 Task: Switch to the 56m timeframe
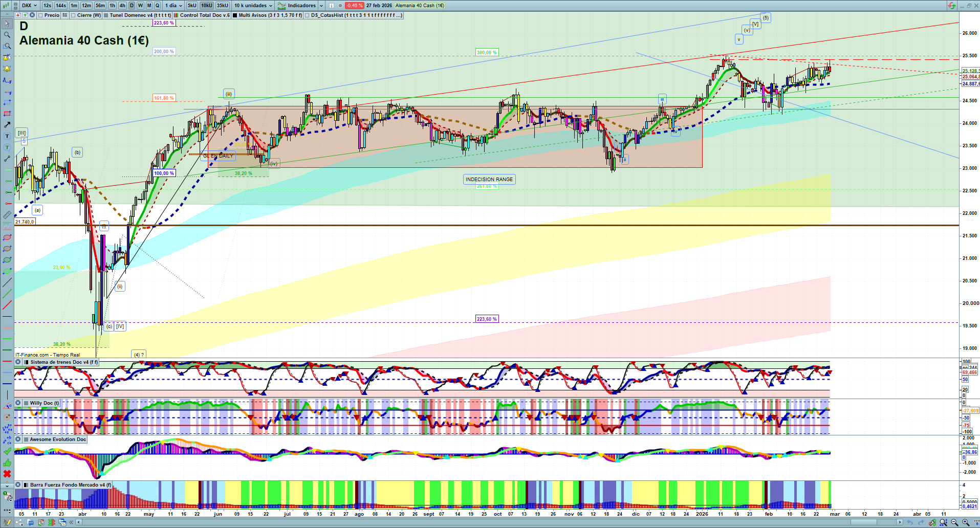100,6
